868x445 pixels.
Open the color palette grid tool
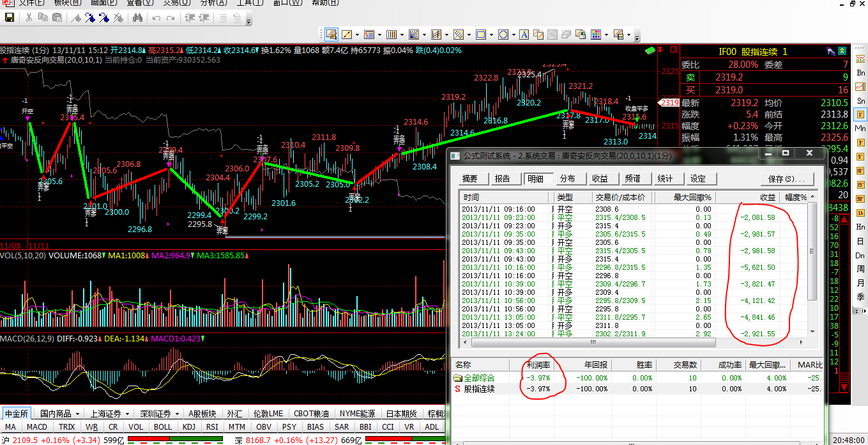(x=595, y=35)
